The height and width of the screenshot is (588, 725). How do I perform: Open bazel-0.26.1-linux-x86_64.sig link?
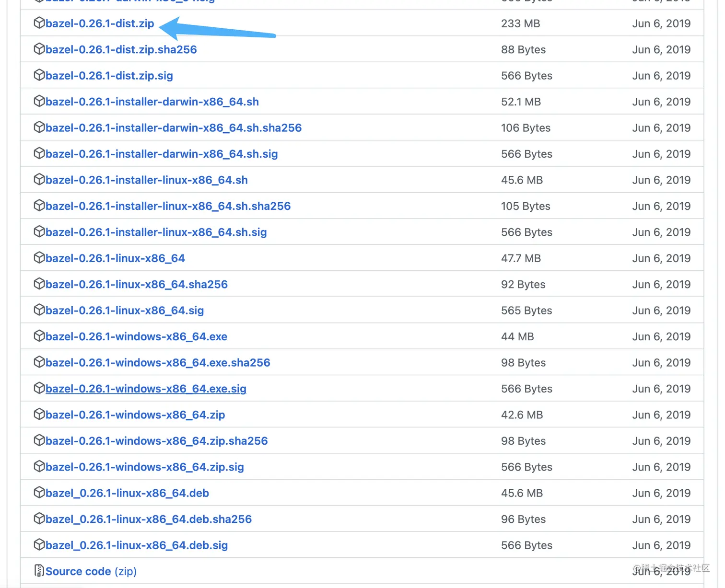(125, 311)
